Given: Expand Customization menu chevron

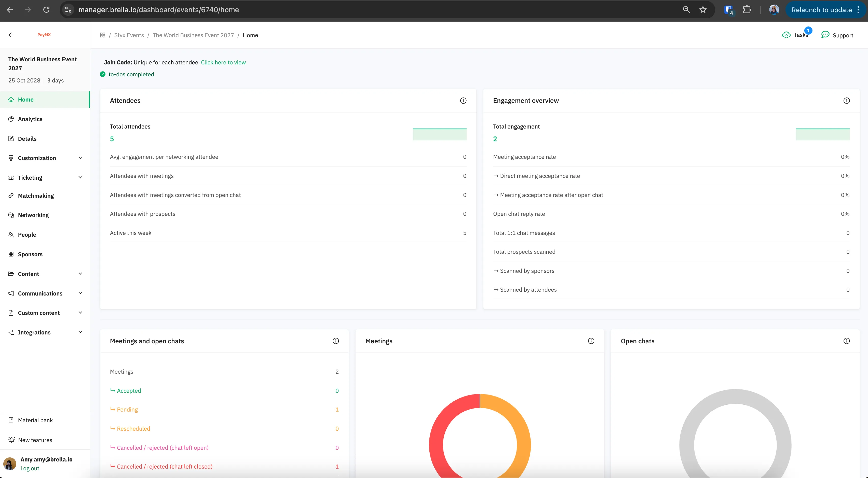Looking at the screenshot, I should 80,158.
